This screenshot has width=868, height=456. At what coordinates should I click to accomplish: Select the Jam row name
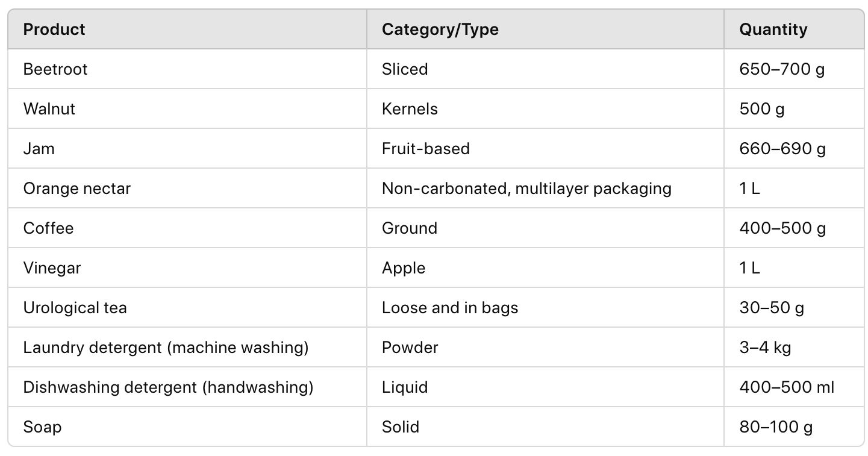[39, 148]
